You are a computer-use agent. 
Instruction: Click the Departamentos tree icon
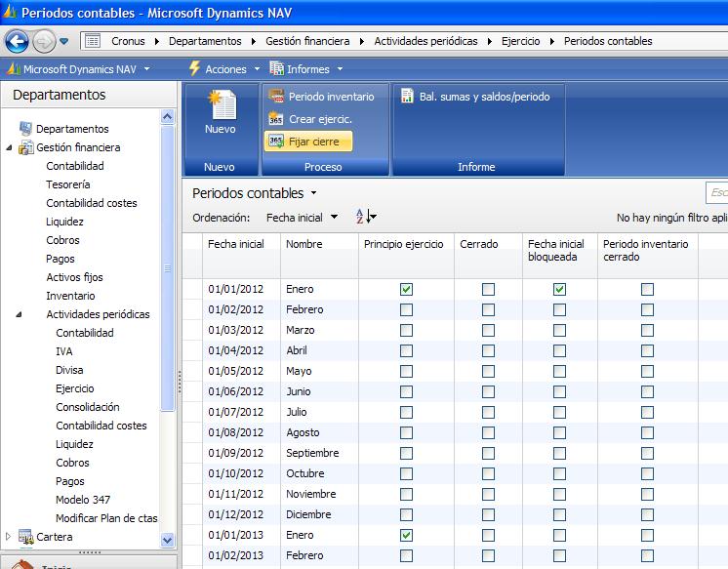tap(25, 128)
